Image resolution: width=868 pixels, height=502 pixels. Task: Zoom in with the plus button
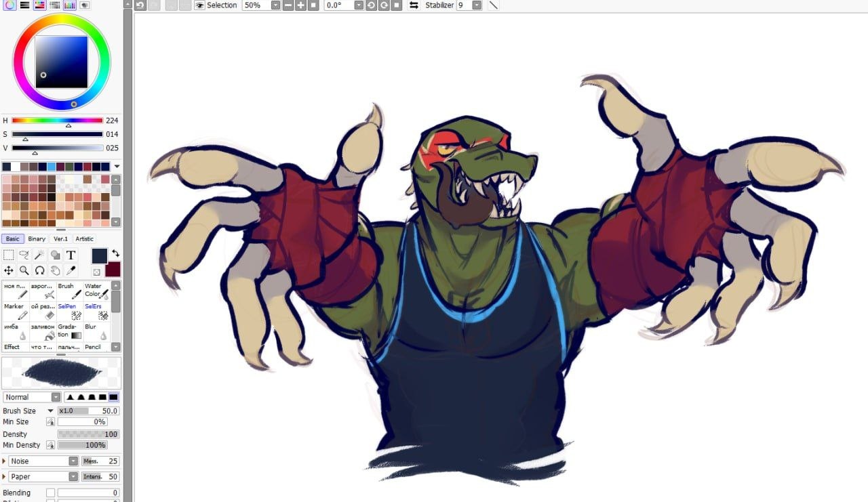tap(300, 5)
